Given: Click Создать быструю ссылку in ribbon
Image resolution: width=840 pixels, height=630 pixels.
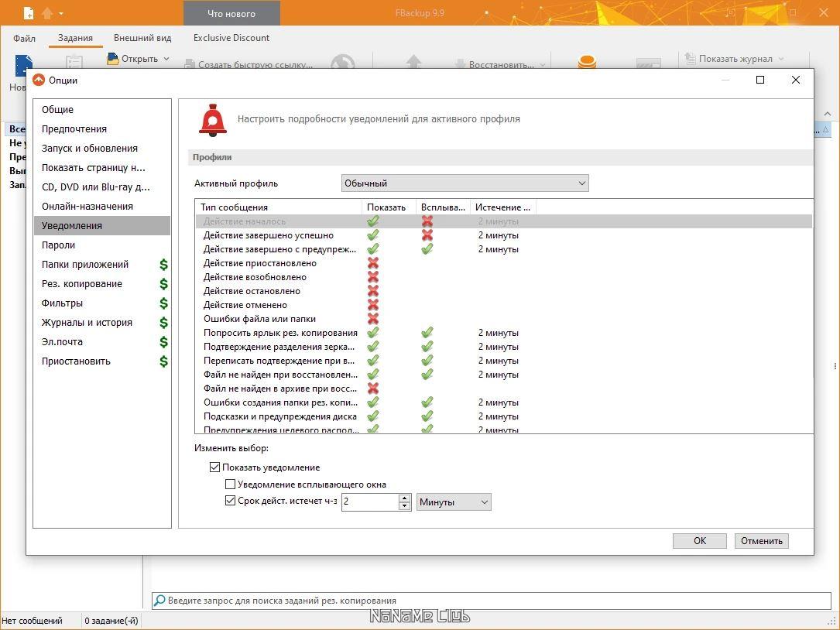Looking at the screenshot, I should pyautogui.click(x=249, y=64).
